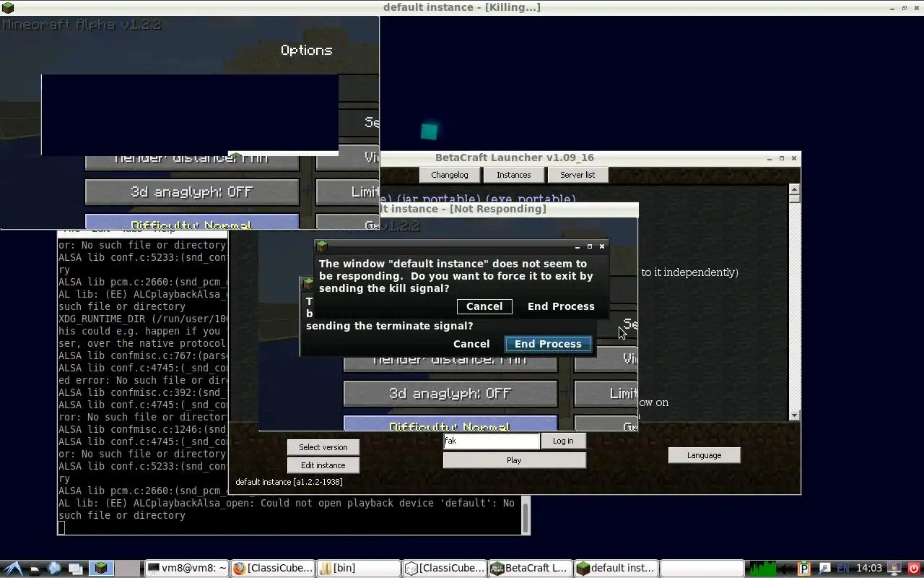This screenshot has width=924, height=578.
Task: Click Edit instance in BetaCraft Launcher
Action: (323, 465)
